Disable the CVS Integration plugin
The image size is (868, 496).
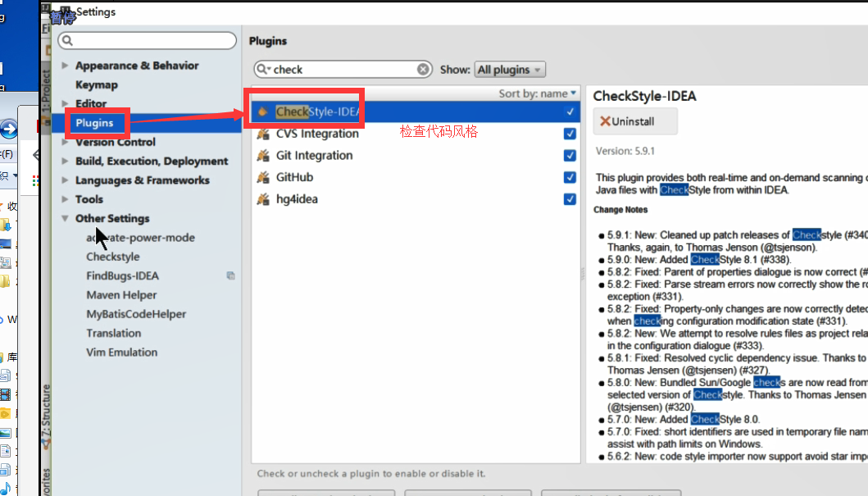570,134
